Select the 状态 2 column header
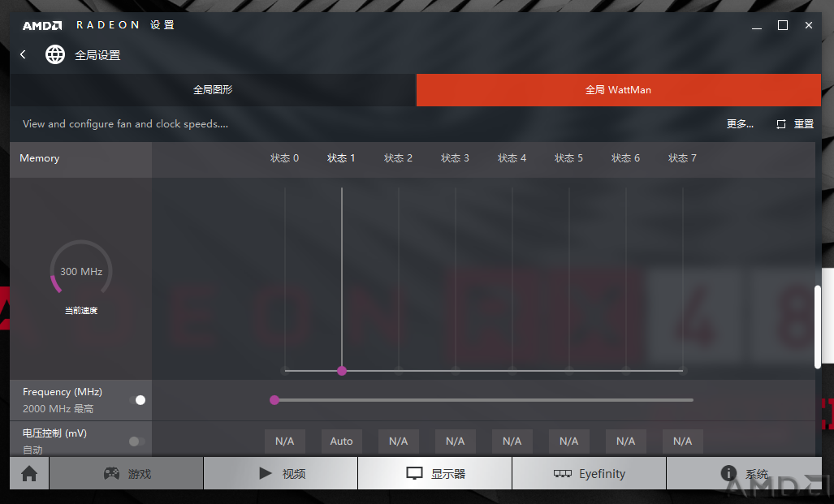Screen dimensions: 834x504 pyautogui.click(x=399, y=158)
